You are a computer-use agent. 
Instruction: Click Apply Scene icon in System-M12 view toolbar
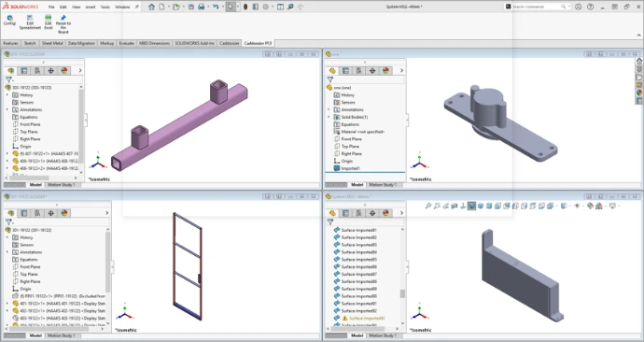pos(599,206)
